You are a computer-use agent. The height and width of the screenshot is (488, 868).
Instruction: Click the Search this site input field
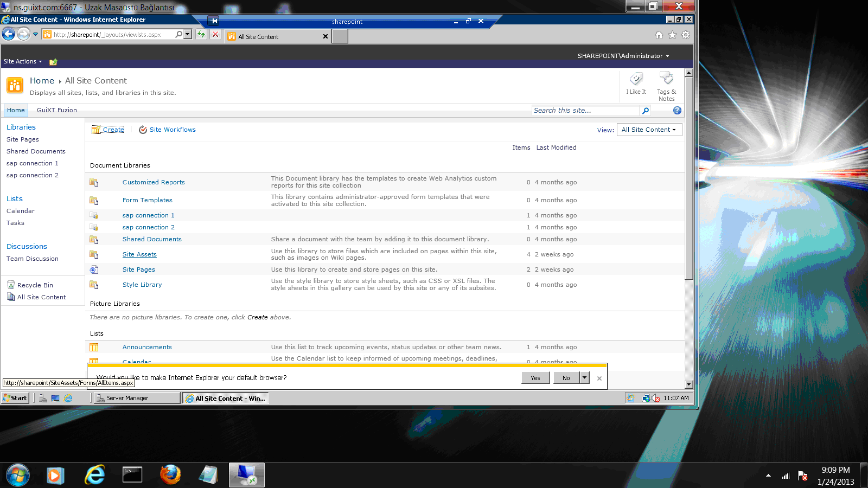tap(585, 111)
